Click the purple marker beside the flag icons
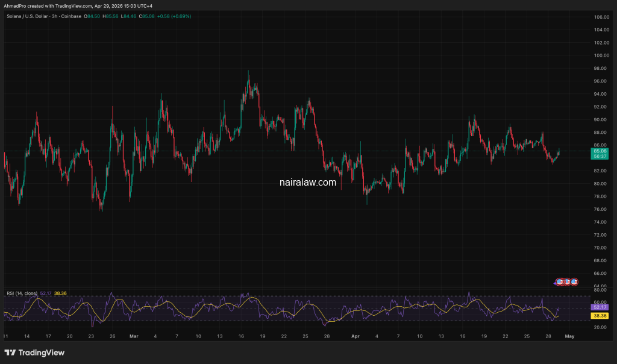 pyautogui.click(x=555, y=282)
